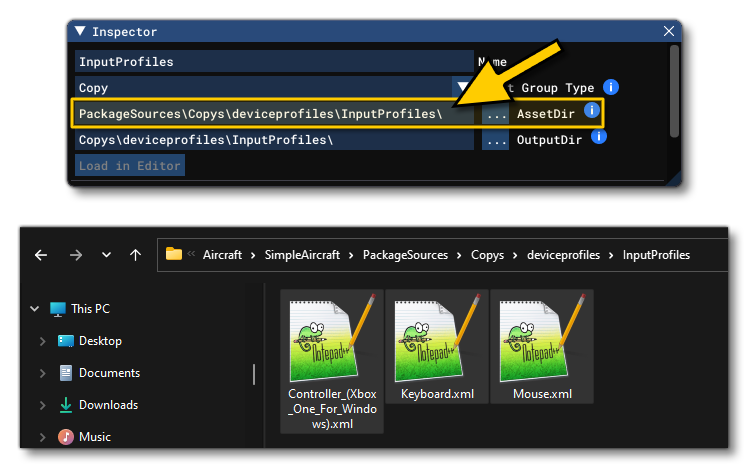Image resolution: width=748 pixels, height=468 pixels.
Task: Click InputProfiles in breadcrumb
Action: pos(656,255)
